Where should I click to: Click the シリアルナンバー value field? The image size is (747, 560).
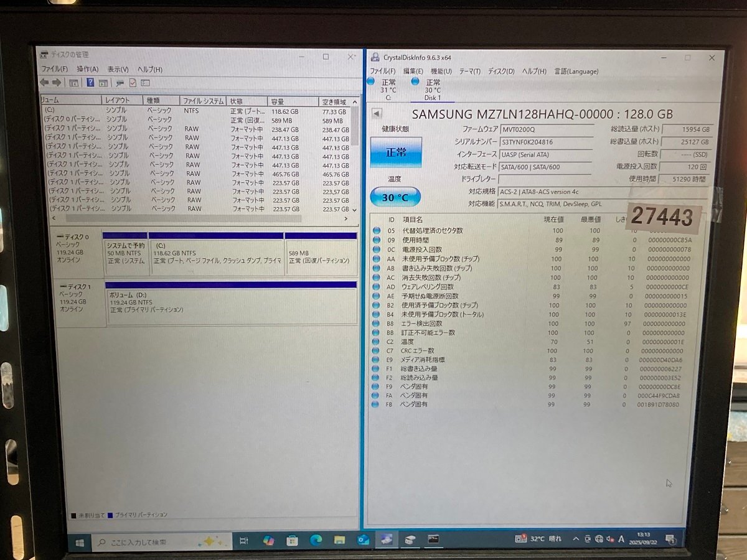coord(546,142)
